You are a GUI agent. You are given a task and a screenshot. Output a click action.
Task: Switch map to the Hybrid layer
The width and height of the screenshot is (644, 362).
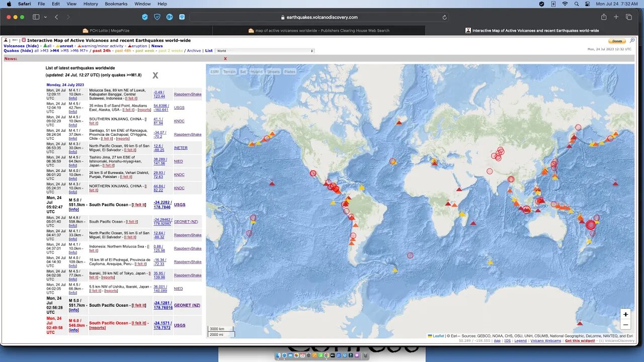[257, 72]
